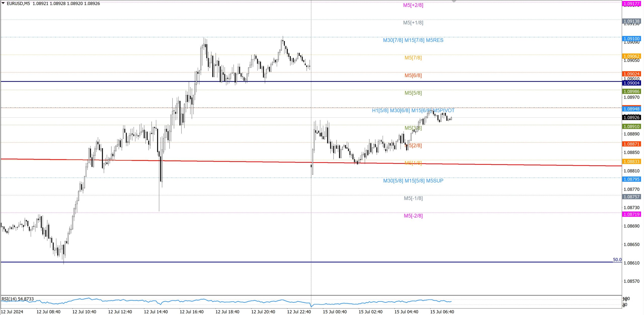Screen dimensions: 644x315
Task: Click the dropdown triangle beside EURUSD,M5 title
Action: pos(3,3)
